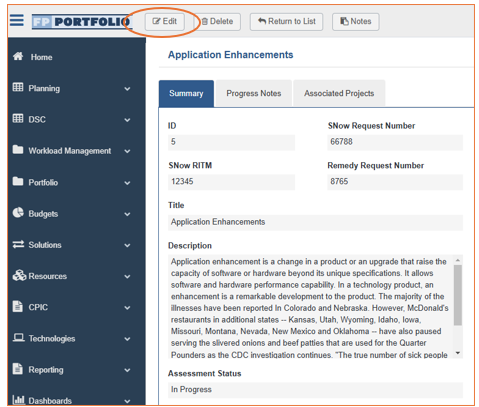
Task: Open the hamburger menu icon
Action: 17,20
